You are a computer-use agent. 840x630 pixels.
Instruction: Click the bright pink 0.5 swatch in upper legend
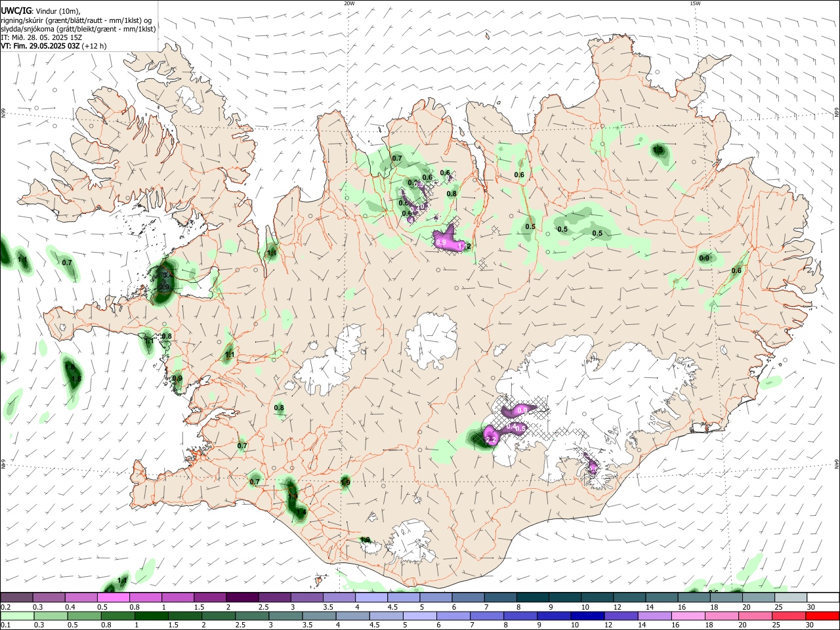coord(113,598)
